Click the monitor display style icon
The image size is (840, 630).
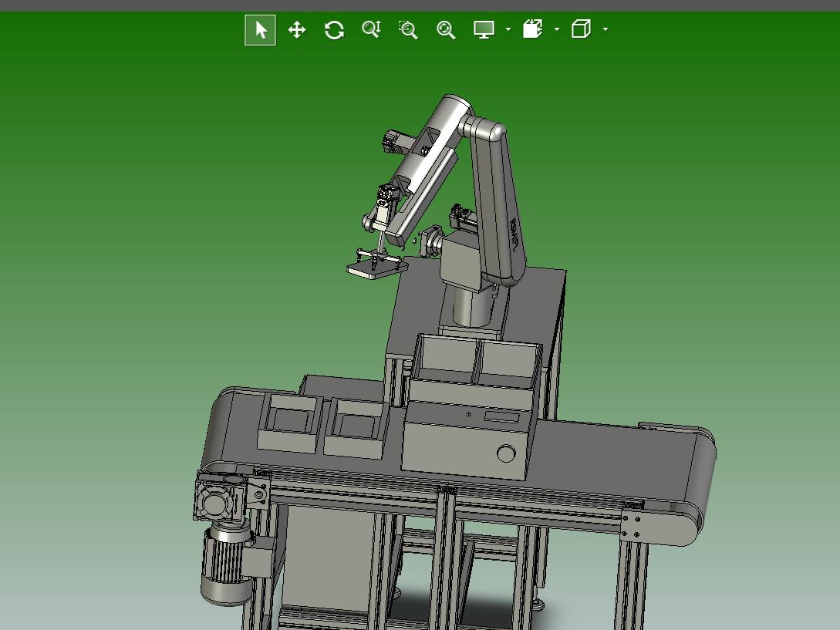pyautogui.click(x=484, y=29)
